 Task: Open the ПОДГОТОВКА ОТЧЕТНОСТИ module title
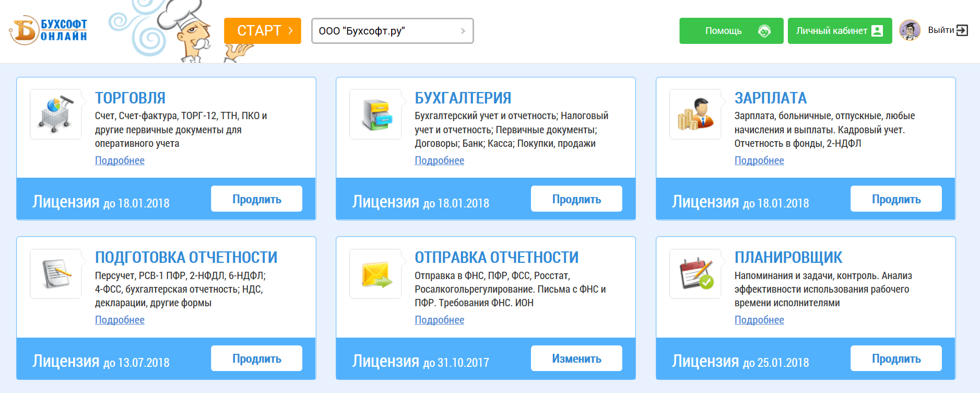click(x=186, y=257)
